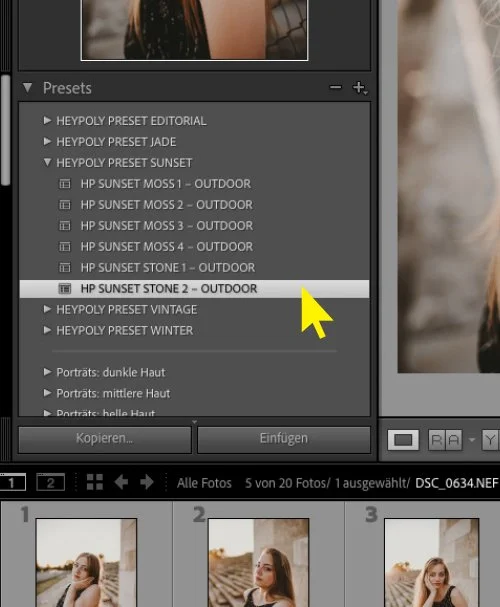This screenshot has height=607, width=500.
Task: Apply HP SUNSET MOSS 2 – OUTDOOR preset
Action: (x=194, y=204)
